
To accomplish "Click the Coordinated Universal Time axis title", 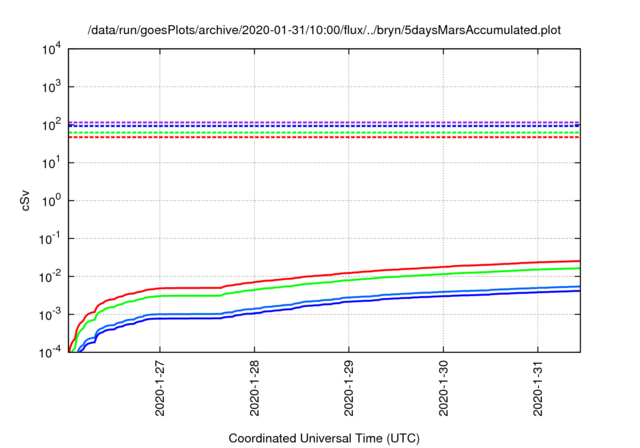I will coord(324,438).
